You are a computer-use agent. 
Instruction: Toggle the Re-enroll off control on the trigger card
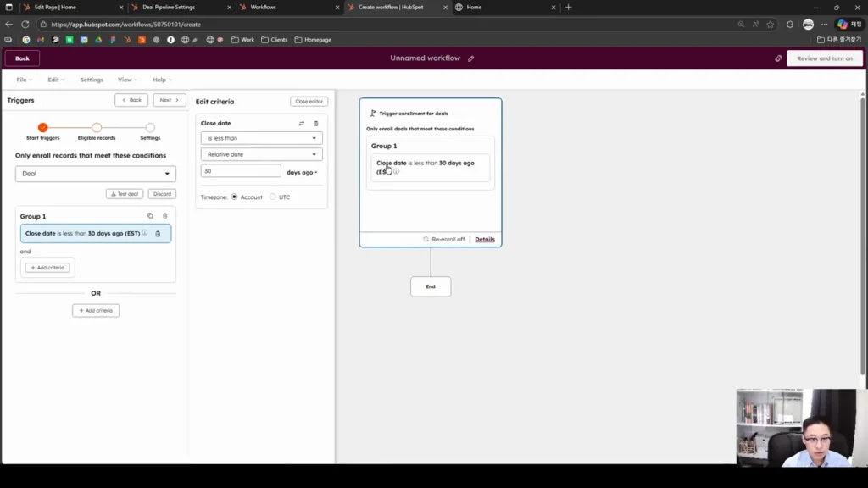[x=444, y=240]
